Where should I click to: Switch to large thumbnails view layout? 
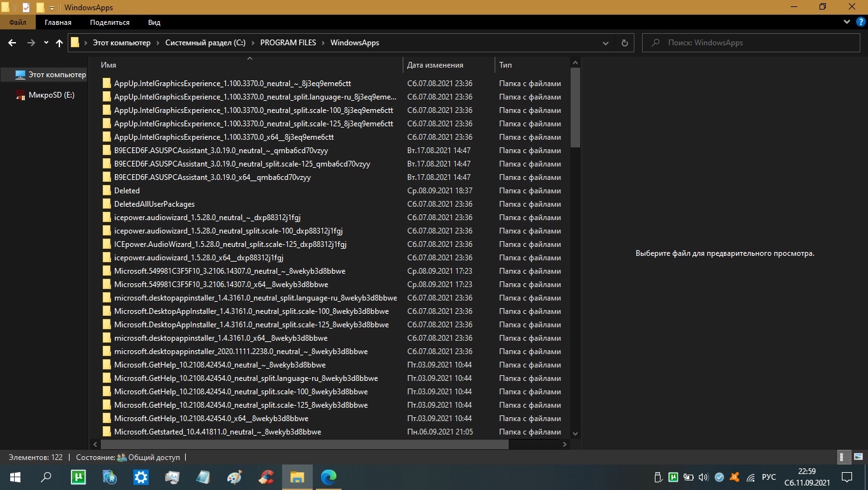[x=858, y=457]
